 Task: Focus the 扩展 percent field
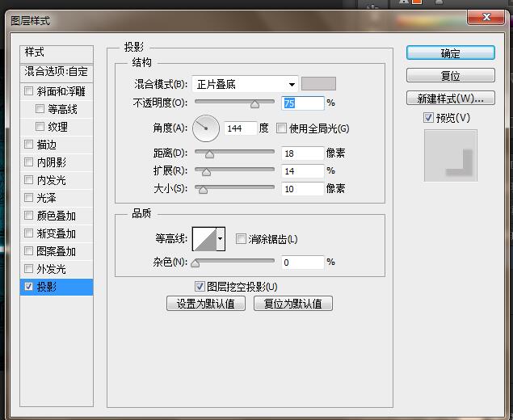coord(303,171)
